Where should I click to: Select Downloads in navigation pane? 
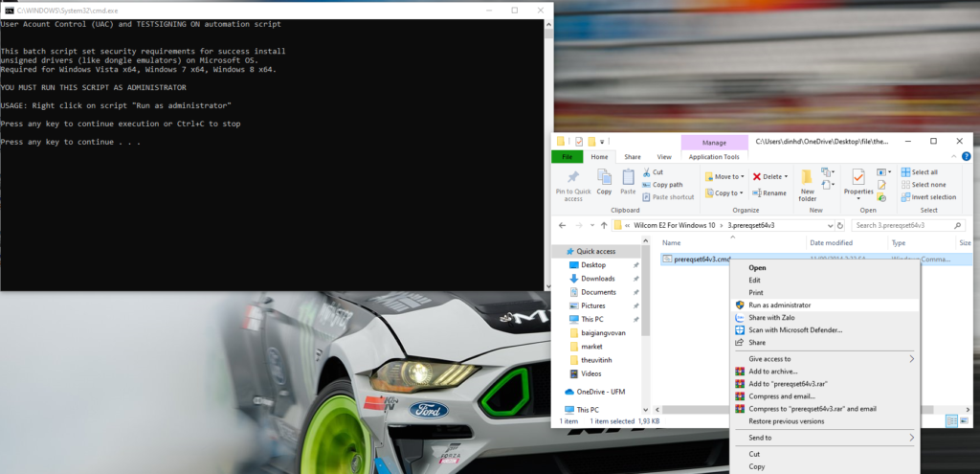(597, 279)
